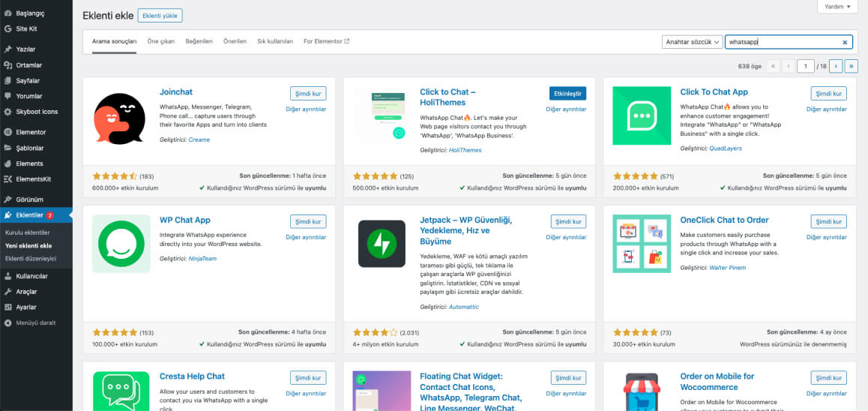Viewport: 868px width, 411px height.
Task: Install Cresta Help Chat plugin
Action: 308,378
